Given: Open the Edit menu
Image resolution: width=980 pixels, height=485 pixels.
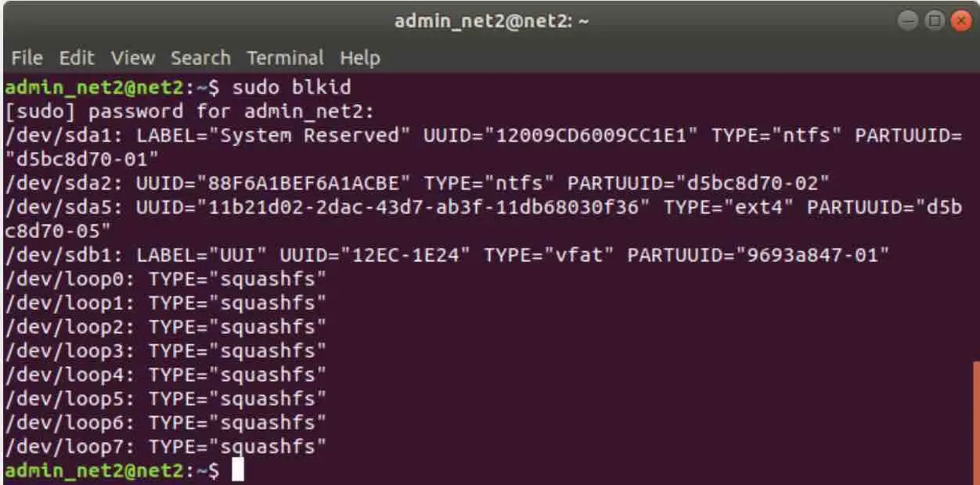Looking at the screenshot, I should (x=76, y=58).
